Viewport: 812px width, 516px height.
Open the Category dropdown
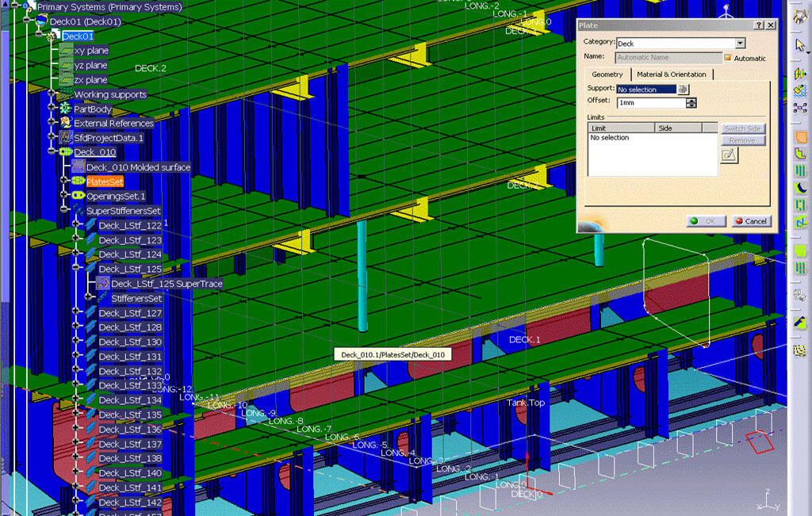click(740, 43)
